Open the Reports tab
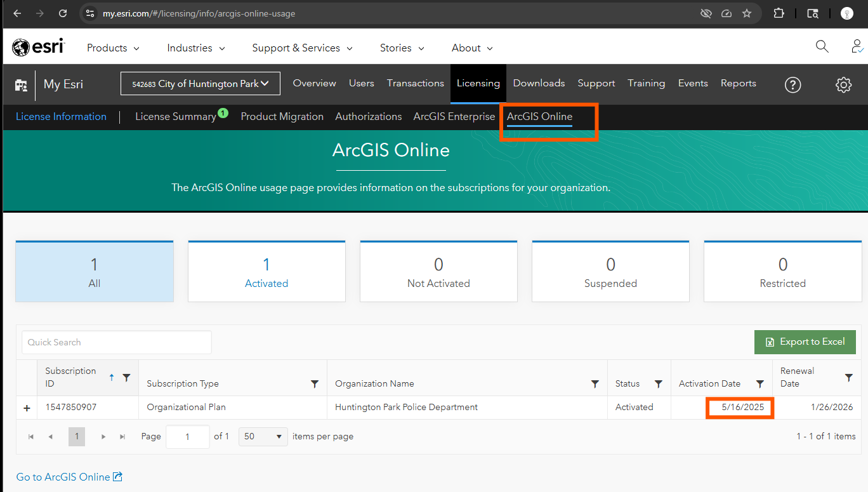Image resolution: width=868 pixels, height=492 pixels. pos(738,83)
